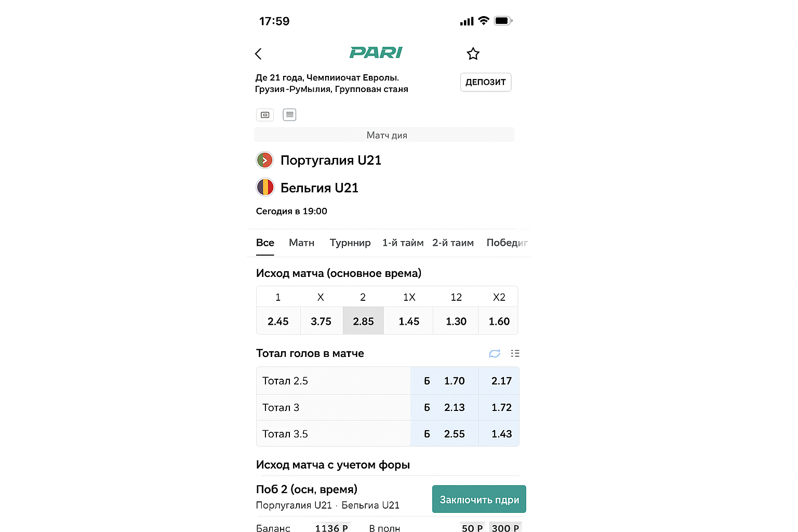
Task: Open the list view icon for totals
Action: tap(515, 353)
